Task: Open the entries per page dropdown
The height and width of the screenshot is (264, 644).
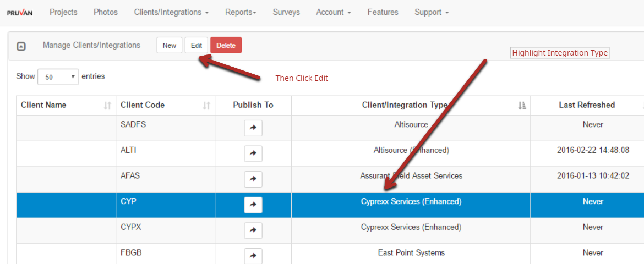Action: [x=58, y=77]
